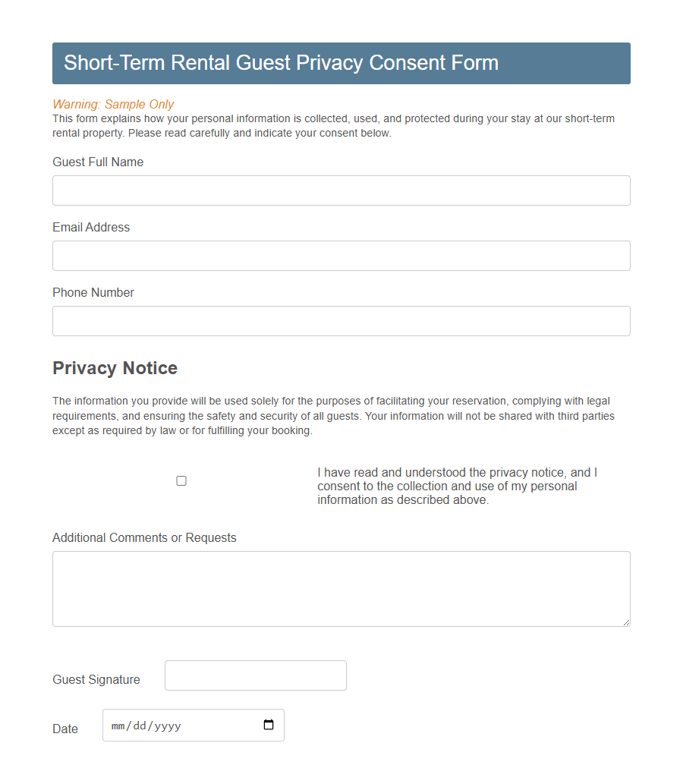Click the form title header bar

point(341,63)
